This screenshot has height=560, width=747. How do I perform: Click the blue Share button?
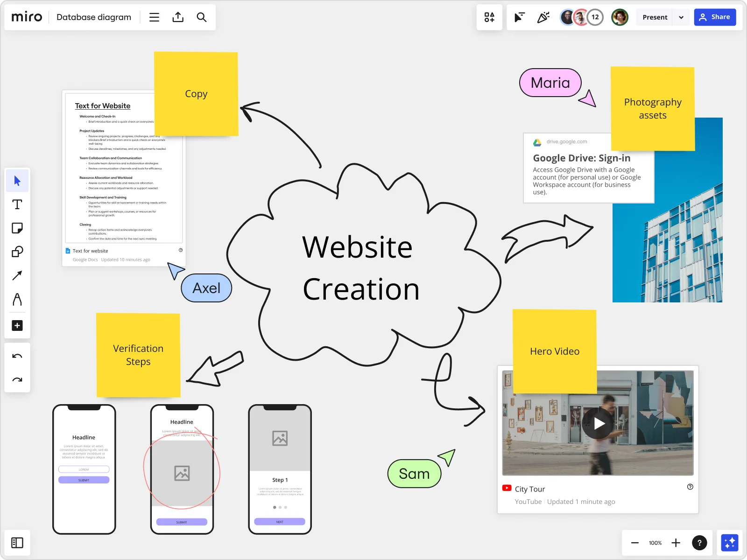click(x=715, y=17)
